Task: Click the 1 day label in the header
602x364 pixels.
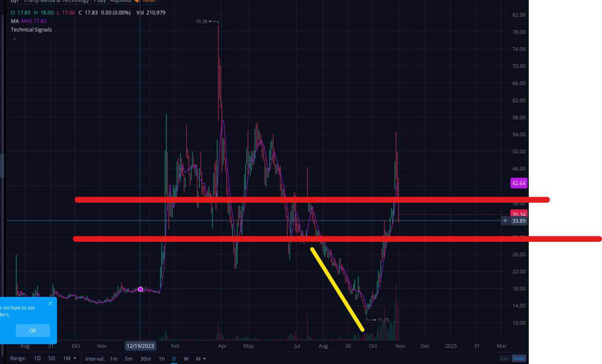Action: coord(99,1)
